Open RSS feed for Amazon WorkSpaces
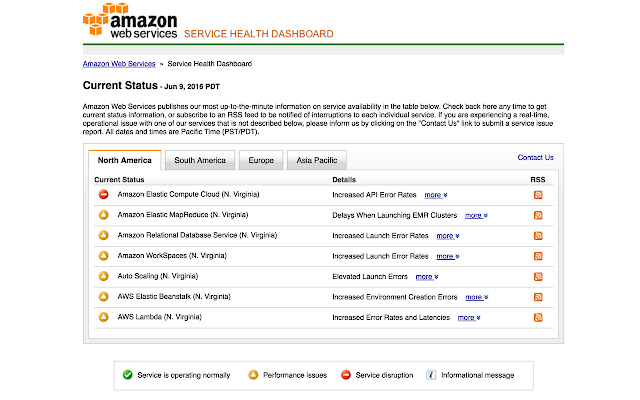Viewport: 640px width, 400px height. click(x=538, y=256)
